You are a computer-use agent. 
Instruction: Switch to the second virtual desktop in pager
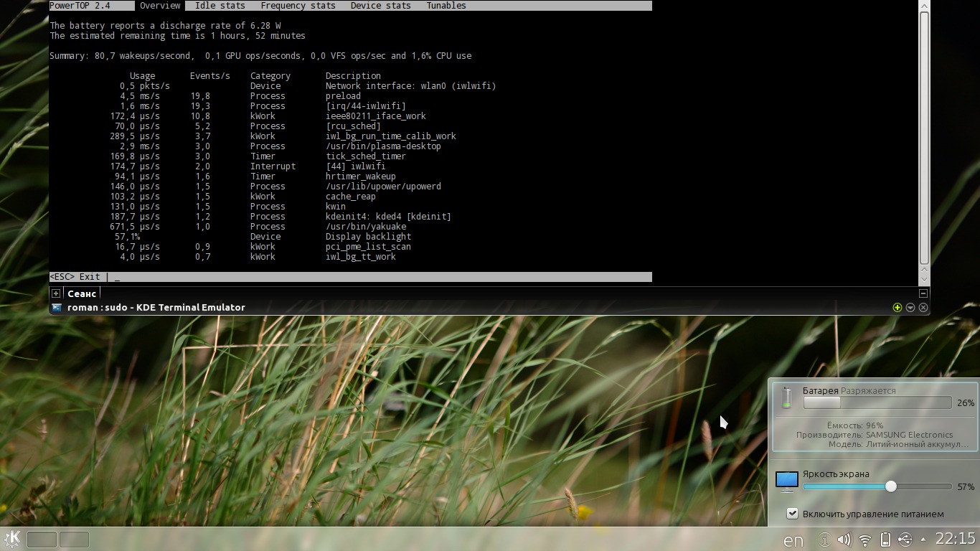click(x=74, y=540)
